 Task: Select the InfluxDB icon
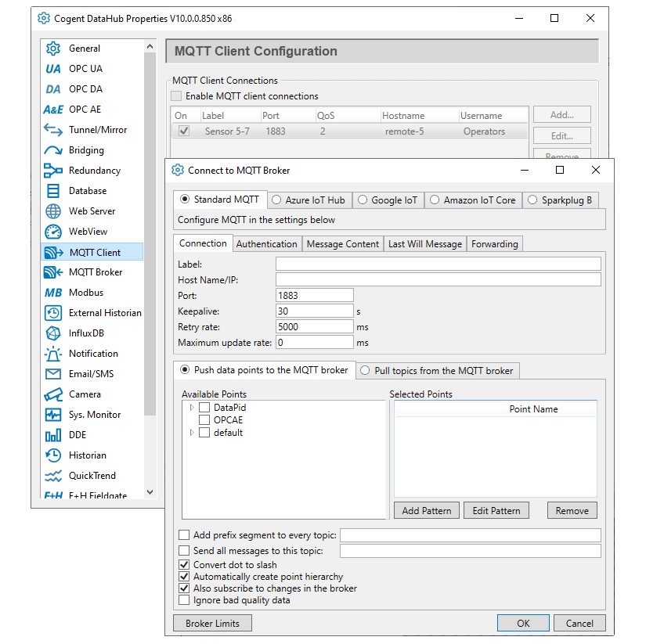(53, 333)
